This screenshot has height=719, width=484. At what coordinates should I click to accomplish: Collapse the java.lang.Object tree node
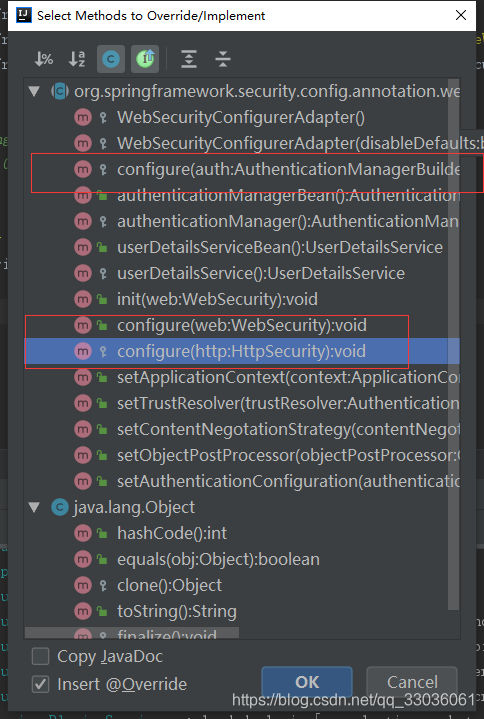point(34,507)
